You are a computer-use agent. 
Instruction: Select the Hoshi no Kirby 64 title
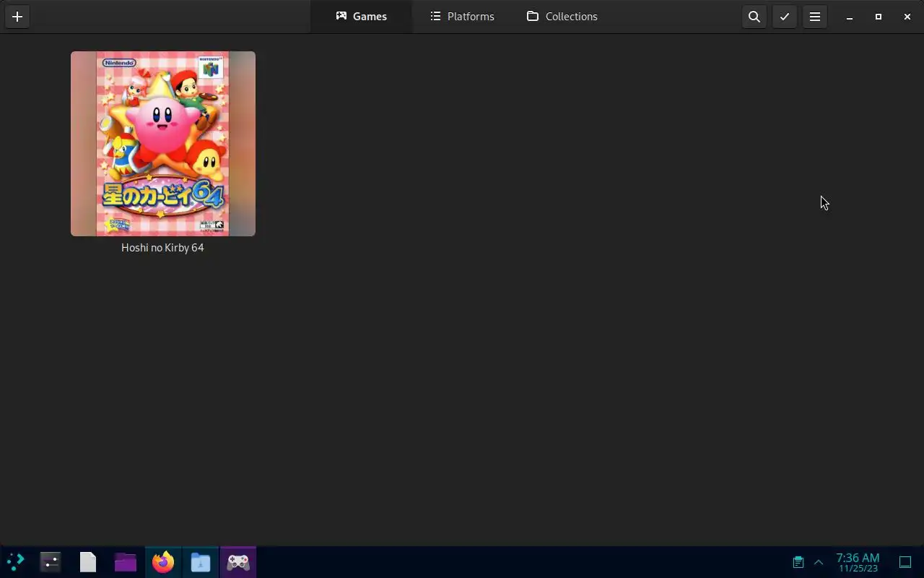point(162,248)
